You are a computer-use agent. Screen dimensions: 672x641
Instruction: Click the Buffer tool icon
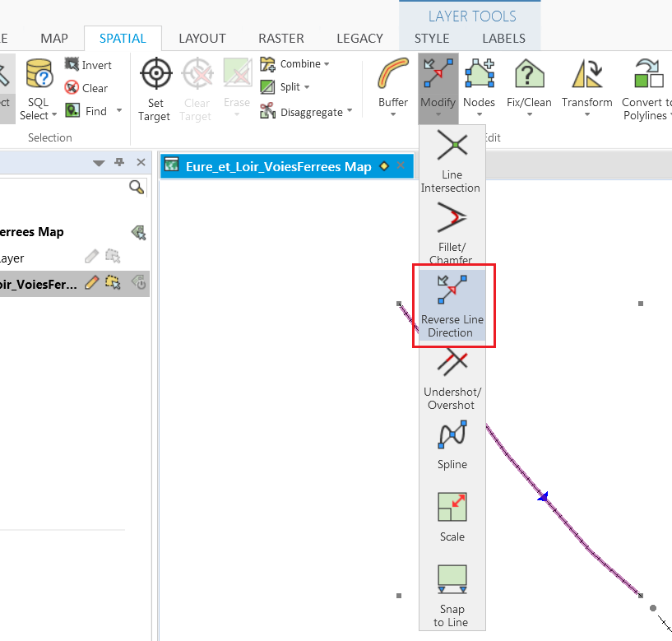pyautogui.click(x=393, y=73)
